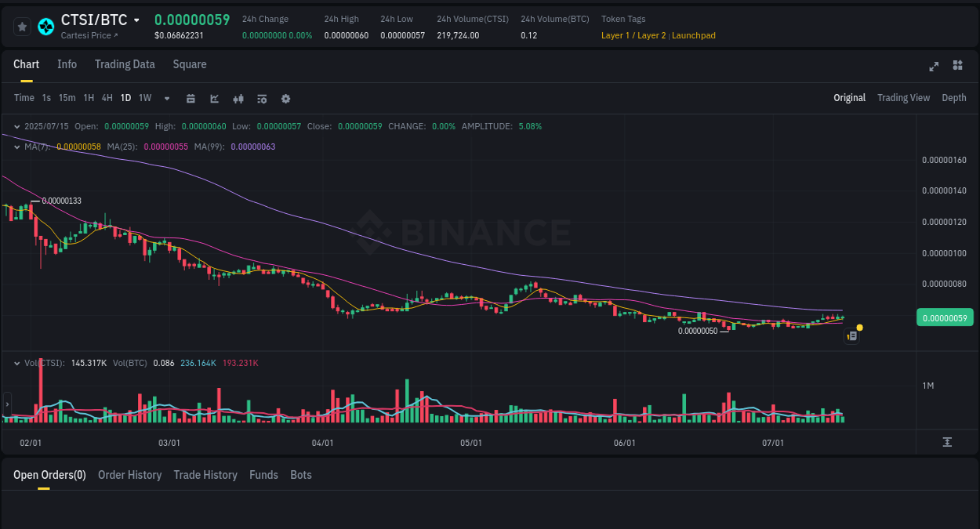
Task: Open the date range calendar icon
Action: tap(191, 98)
